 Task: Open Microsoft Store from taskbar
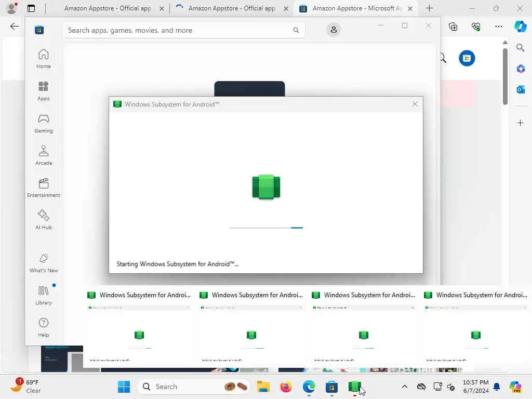click(331, 387)
